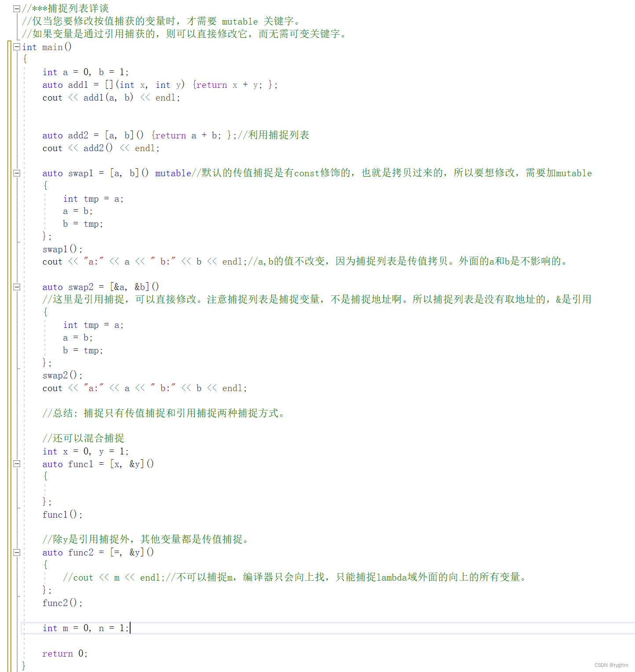Click the comment '//除y是引用捕捉外...'

[146, 539]
